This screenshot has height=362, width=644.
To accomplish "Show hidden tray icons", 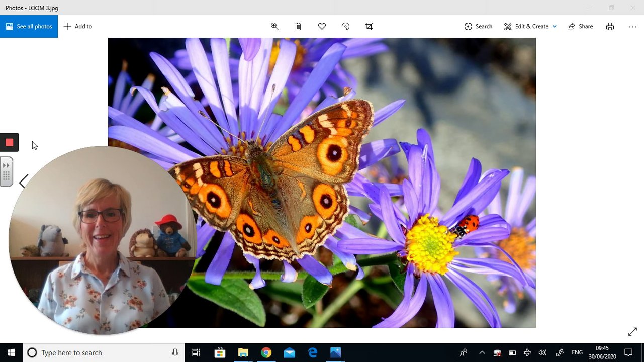I will [482, 352].
